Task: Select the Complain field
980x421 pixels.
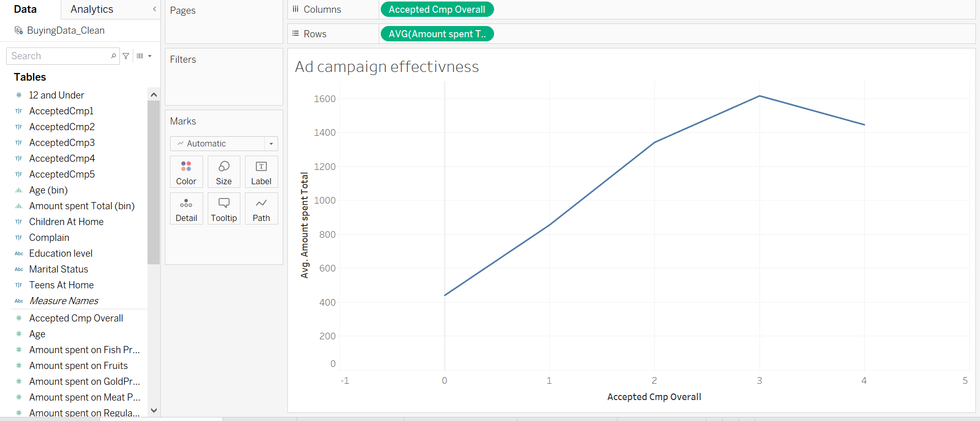Action: (x=49, y=238)
